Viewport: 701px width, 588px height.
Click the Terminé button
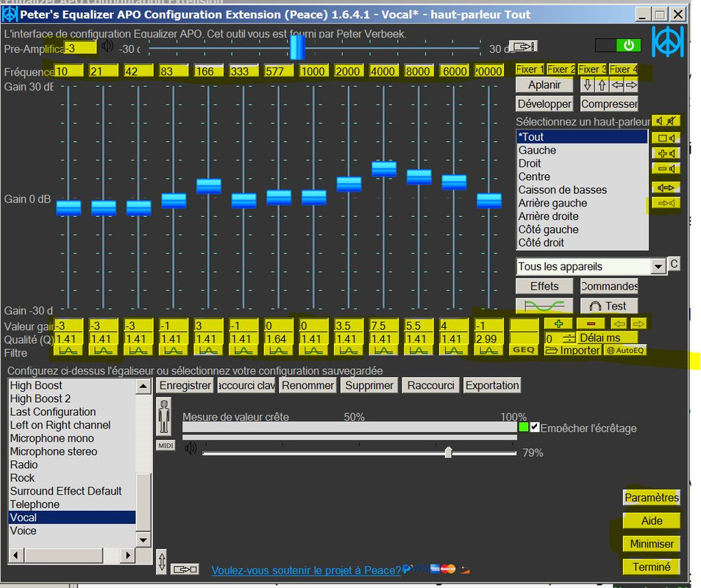coord(652,567)
